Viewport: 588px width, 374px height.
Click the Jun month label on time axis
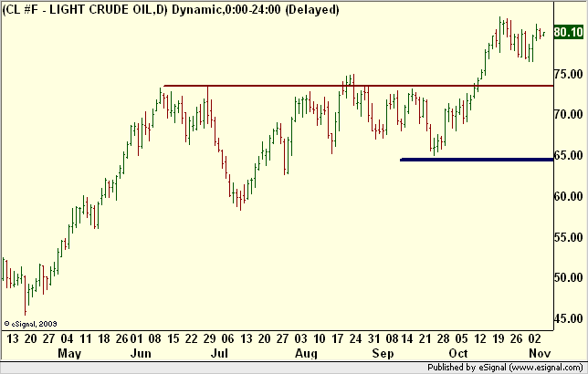141,353
